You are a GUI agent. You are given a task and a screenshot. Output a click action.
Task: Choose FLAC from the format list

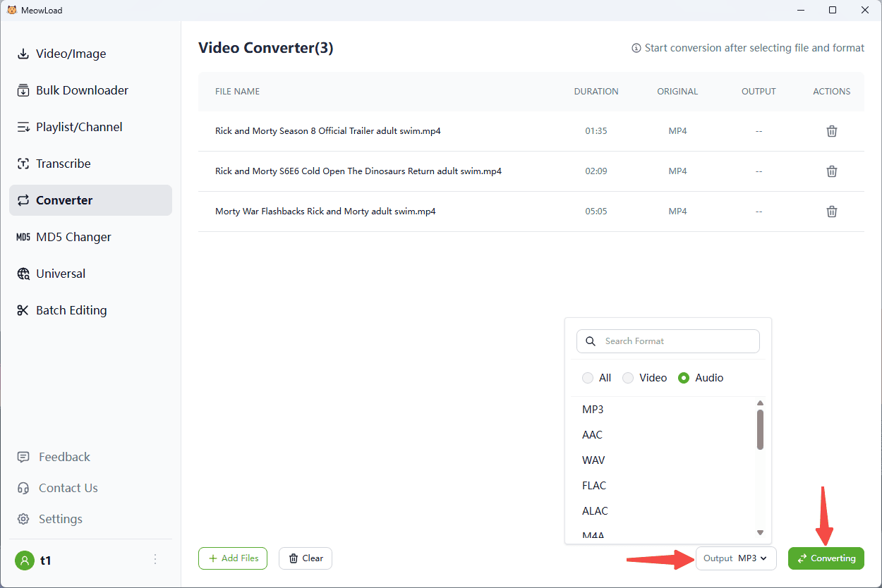[x=594, y=486]
